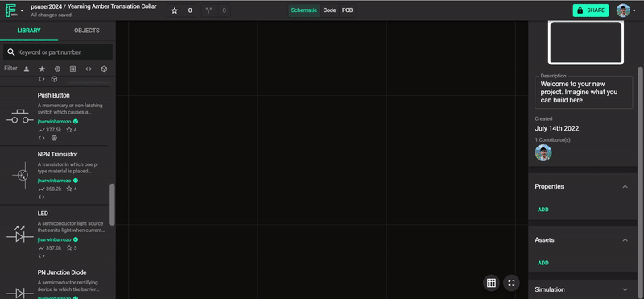Collapse the Properties section

[625, 187]
